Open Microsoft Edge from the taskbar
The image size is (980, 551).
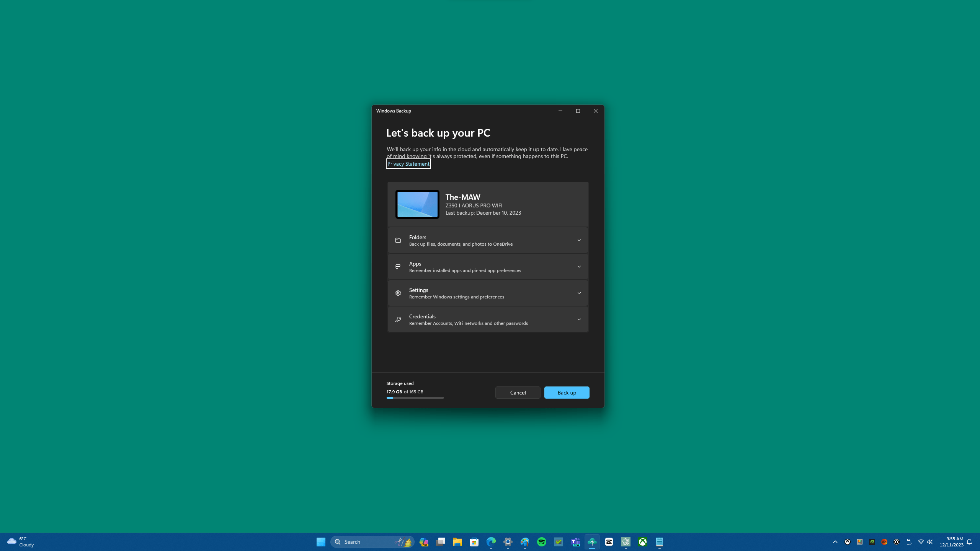490,542
